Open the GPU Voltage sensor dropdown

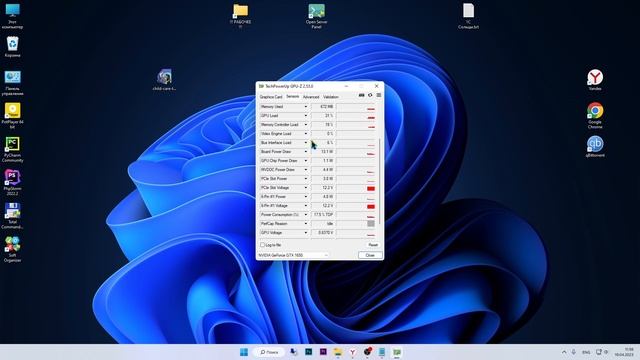click(306, 233)
